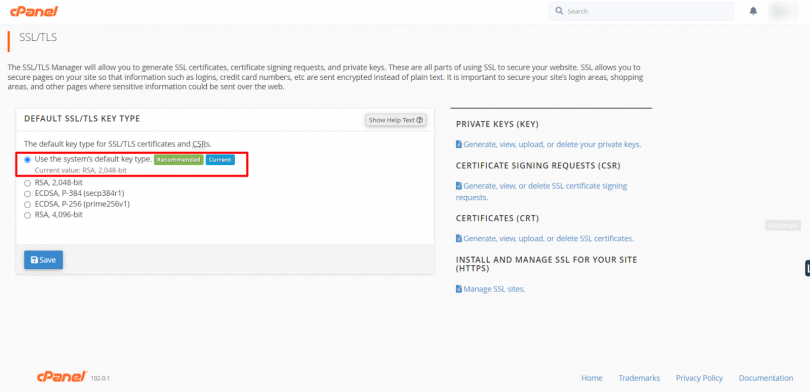This screenshot has width=810, height=392.
Task: Click document icon beside SSL certificates link
Action: point(459,239)
